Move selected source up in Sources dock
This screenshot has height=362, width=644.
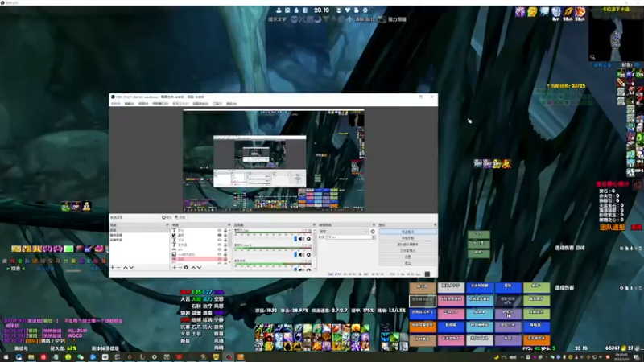(x=193, y=268)
